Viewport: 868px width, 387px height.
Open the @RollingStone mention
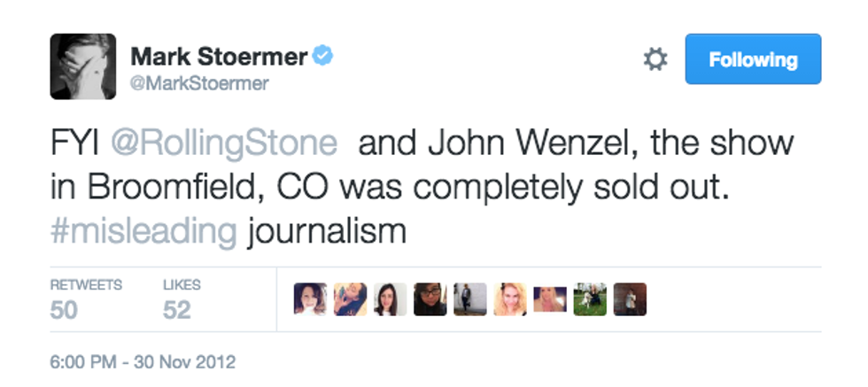click(225, 142)
